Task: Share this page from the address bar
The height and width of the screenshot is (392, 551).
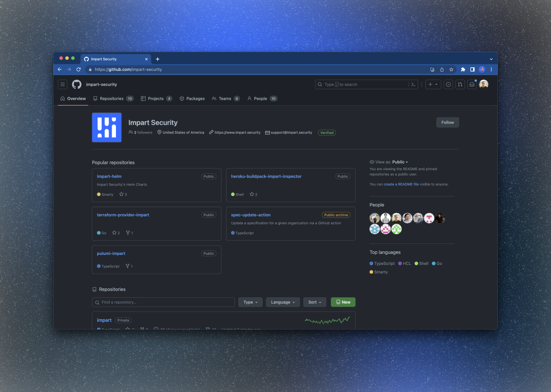Action: (x=442, y=70)
